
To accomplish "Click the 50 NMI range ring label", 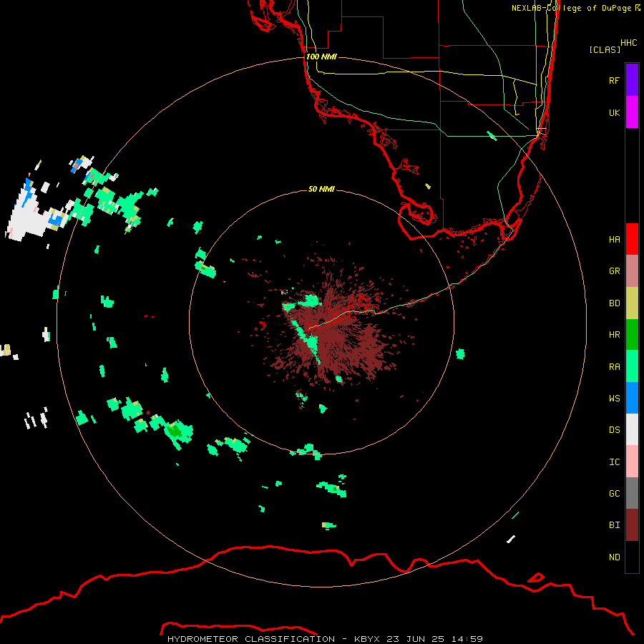I will pyautogui.click(x=321, y=189).
